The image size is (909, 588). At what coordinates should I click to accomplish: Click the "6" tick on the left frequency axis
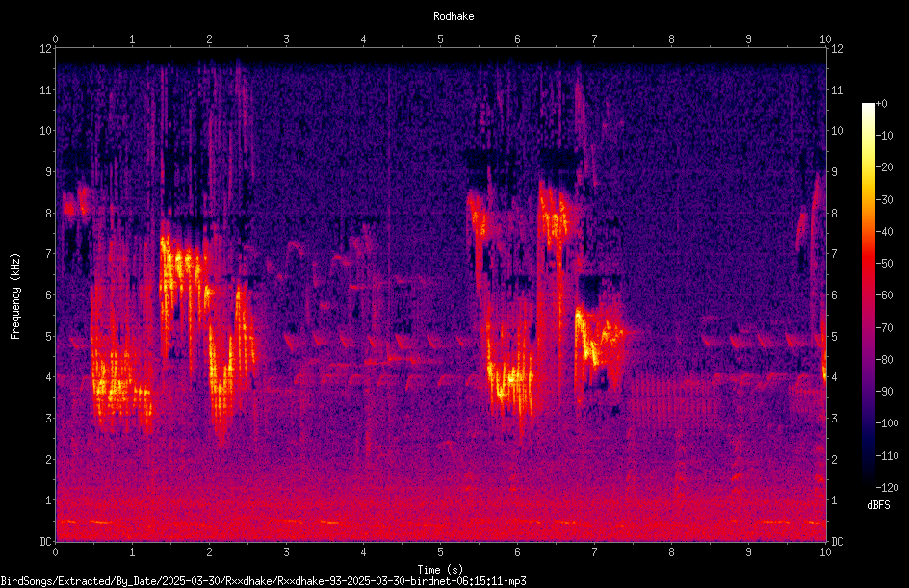49,294
